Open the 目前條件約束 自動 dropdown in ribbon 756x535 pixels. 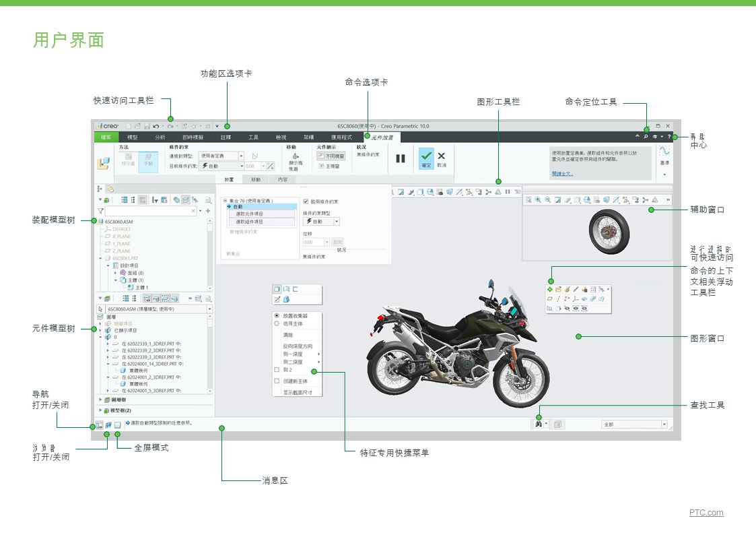(x=221, y=166)
